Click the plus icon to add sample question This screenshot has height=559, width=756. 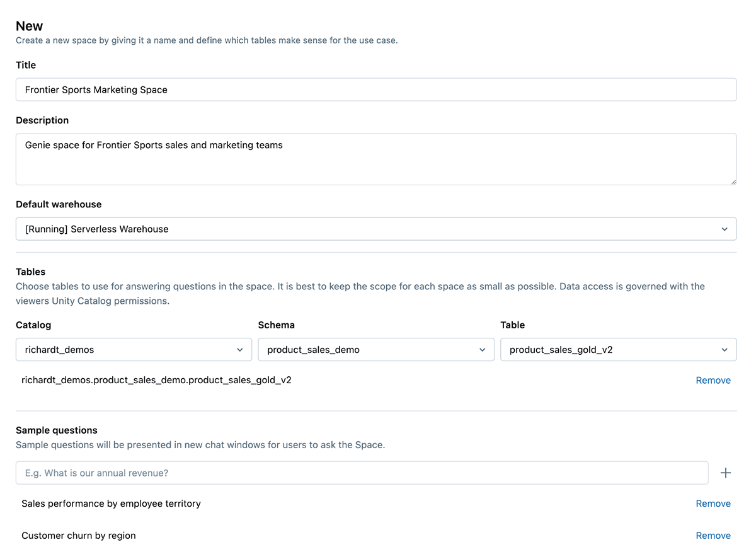[x=726, y=473]
